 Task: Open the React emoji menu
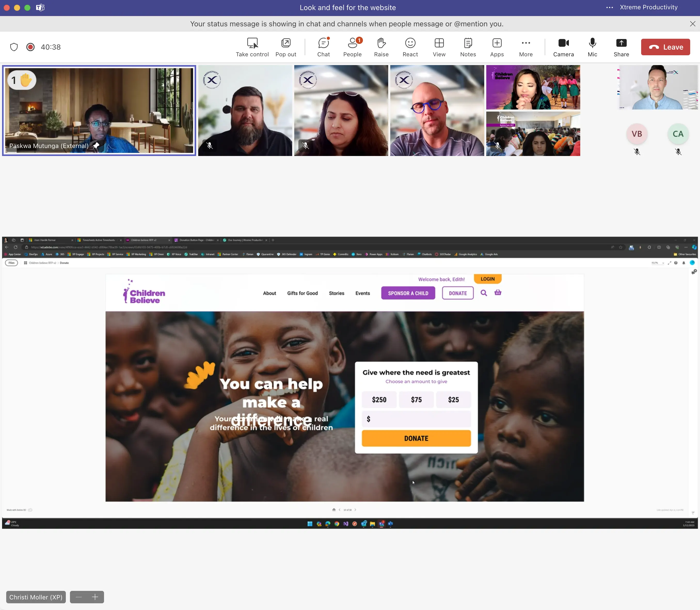(410, 47)
